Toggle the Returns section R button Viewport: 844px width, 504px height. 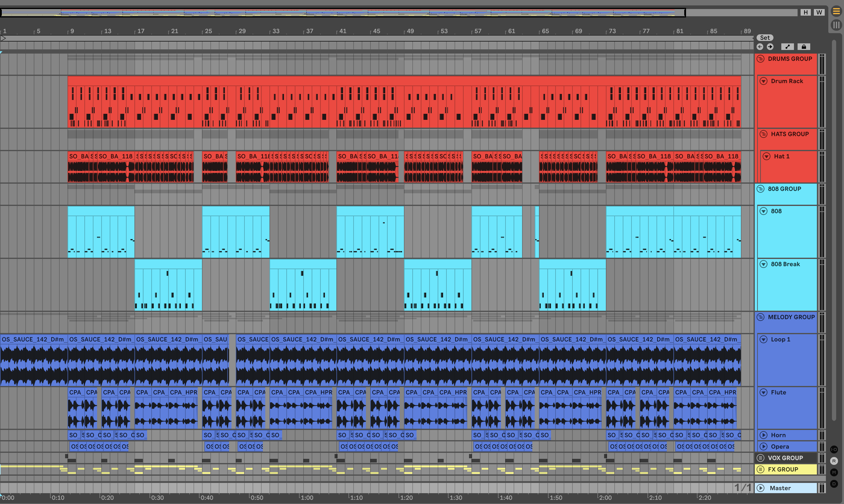pyautogui.click(x=834, y=461)
